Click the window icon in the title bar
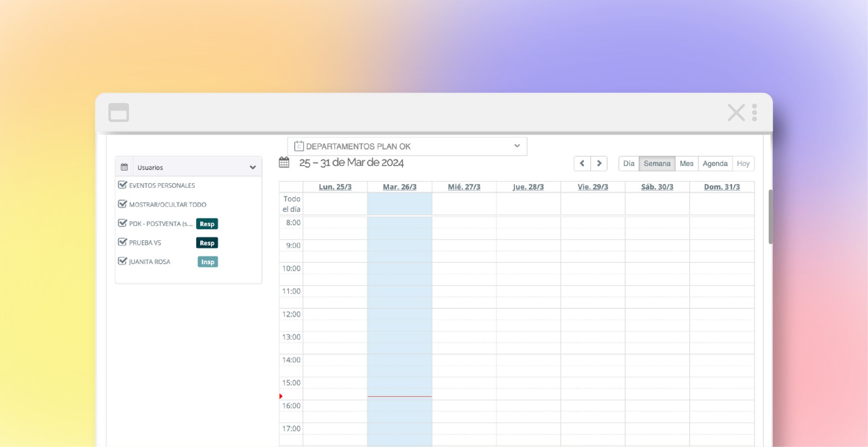The image size is (868, 447). click(118, 112)
